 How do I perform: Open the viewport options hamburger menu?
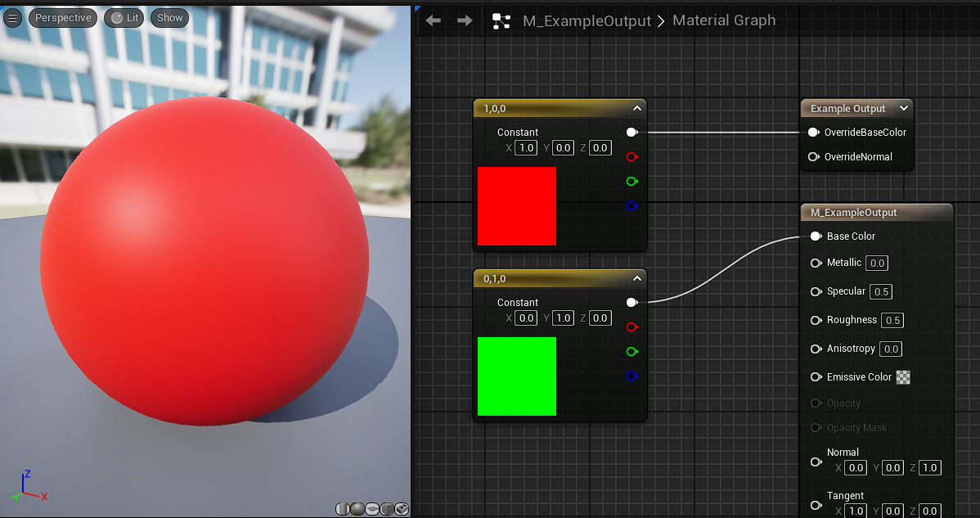point(13,17)
